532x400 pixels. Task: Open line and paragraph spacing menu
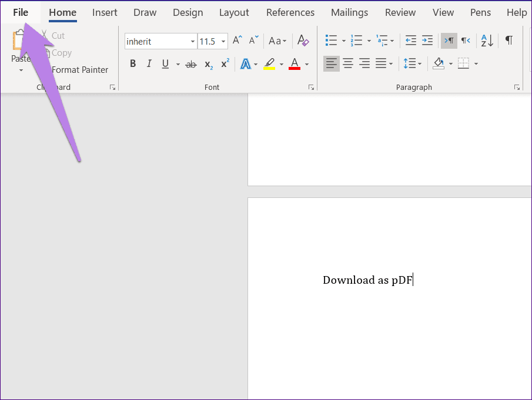tap(412, 63)
